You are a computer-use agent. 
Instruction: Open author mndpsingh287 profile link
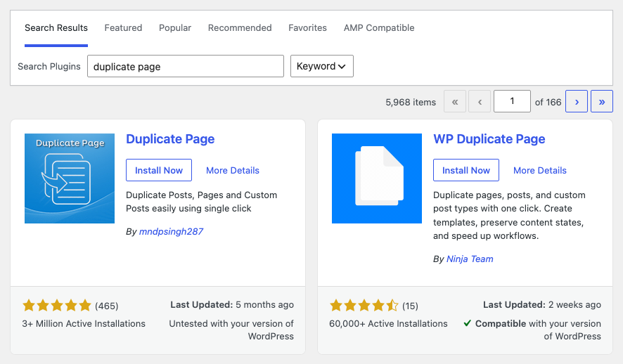tap(171, 231)
